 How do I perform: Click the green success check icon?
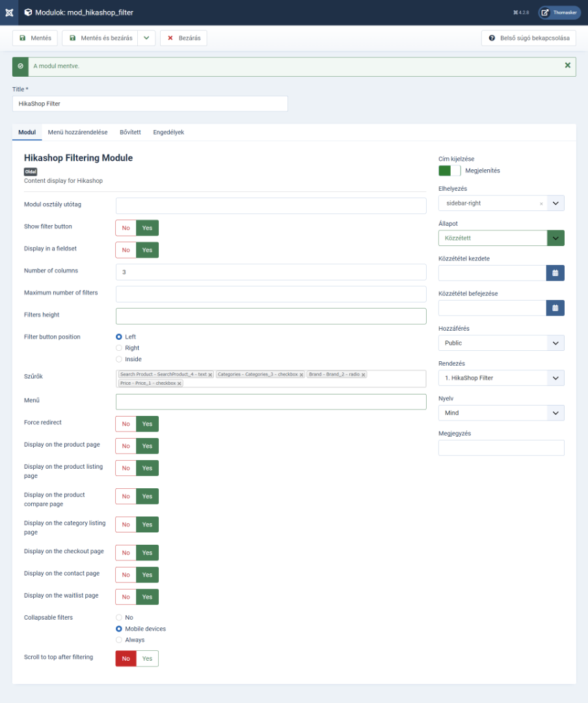pyautogui.click(x=20, y=66)
